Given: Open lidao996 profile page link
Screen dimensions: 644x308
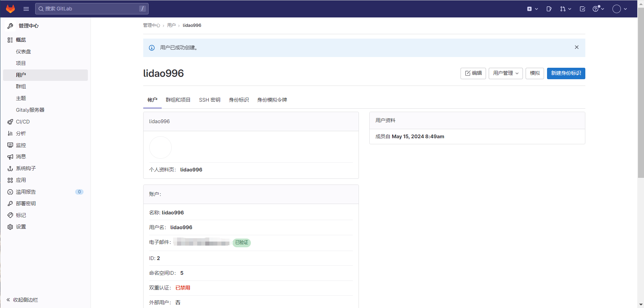Looking at the screenshot, I should [x=191, y=170].
